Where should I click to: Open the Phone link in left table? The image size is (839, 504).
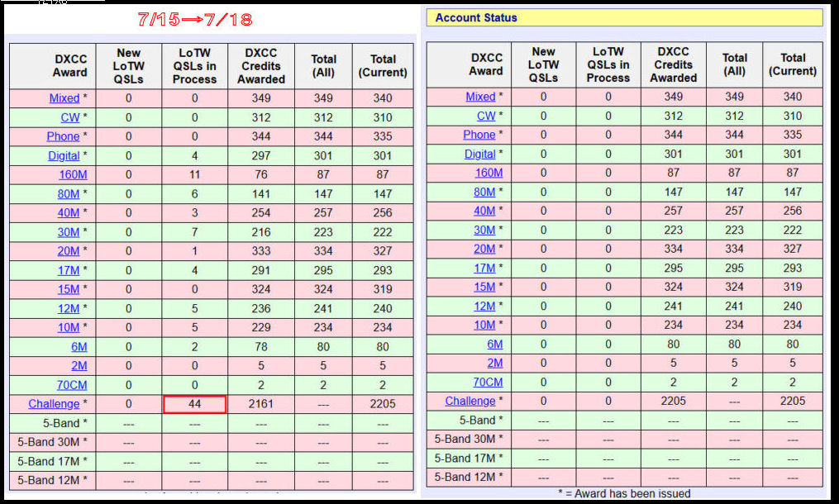(x=63, y=136)
